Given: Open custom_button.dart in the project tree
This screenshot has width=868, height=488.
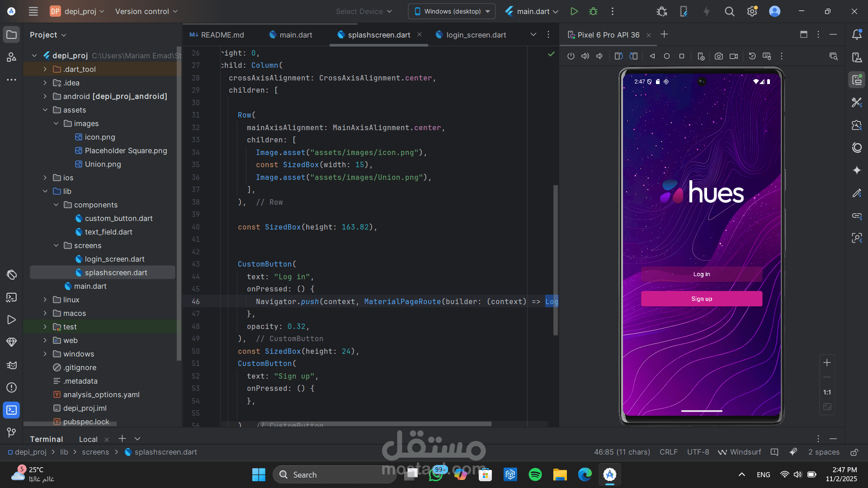Looking at the screenshot, I should [x=118, y=218].
